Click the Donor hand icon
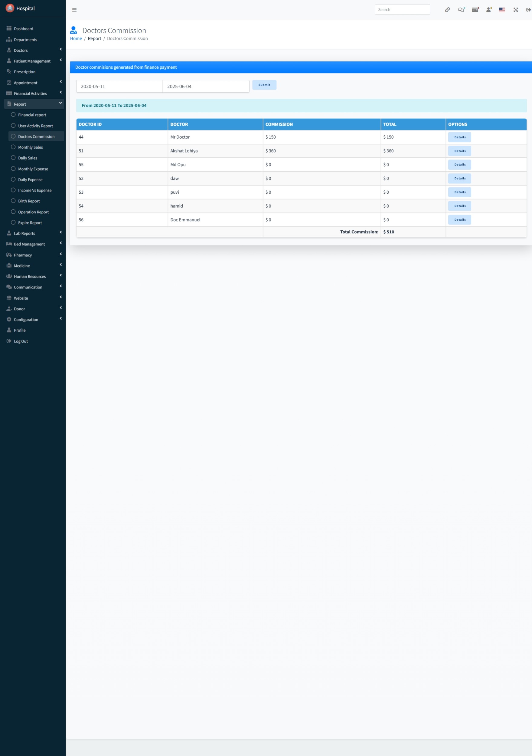The image size is (532, 756). [x=9, y=308]
